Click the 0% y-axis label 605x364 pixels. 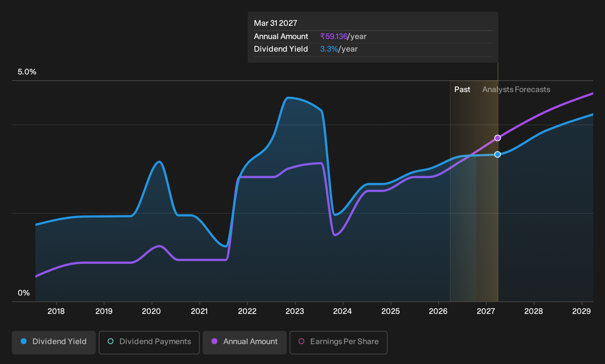(x=24, y=293)
